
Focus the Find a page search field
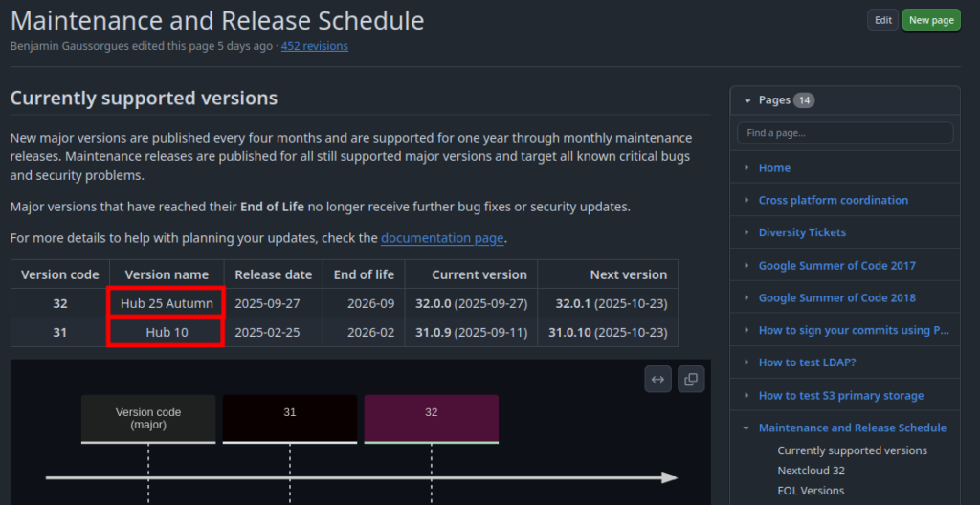(844, 133)
